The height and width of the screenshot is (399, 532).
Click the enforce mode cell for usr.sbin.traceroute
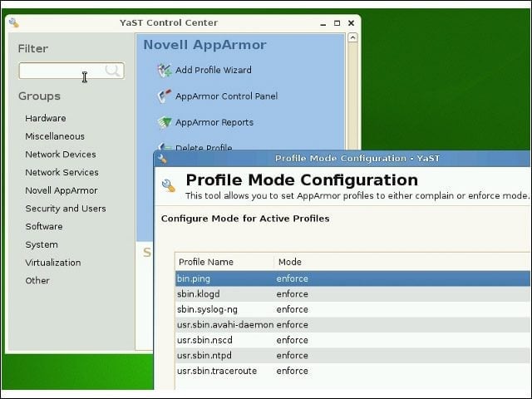(x=292, y=371)
